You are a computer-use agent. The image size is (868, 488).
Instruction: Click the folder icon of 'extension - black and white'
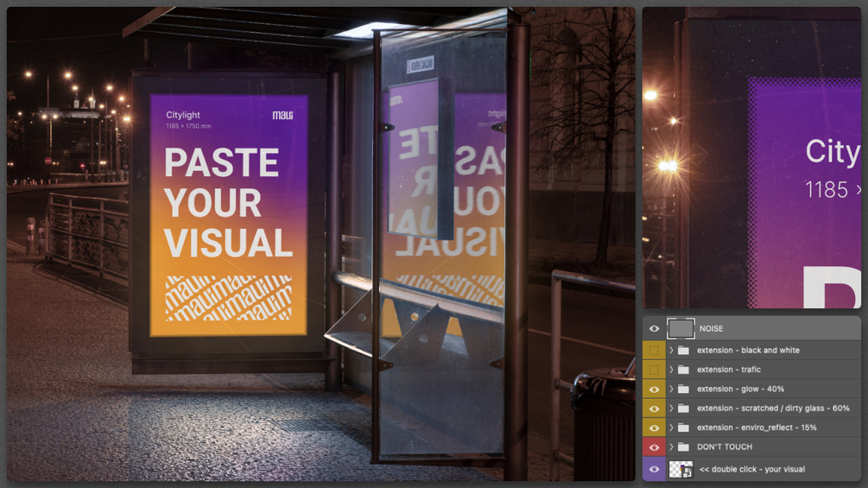pyautogui.click(x=684, y=350)
